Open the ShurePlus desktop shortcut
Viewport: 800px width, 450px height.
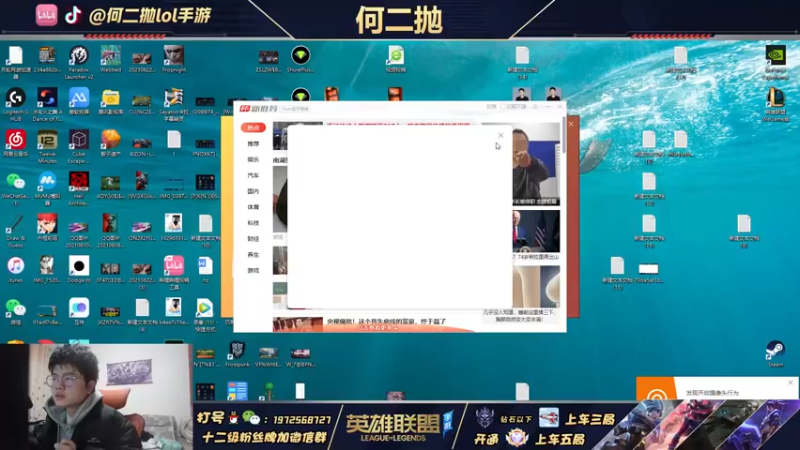(x=301, y=55)
